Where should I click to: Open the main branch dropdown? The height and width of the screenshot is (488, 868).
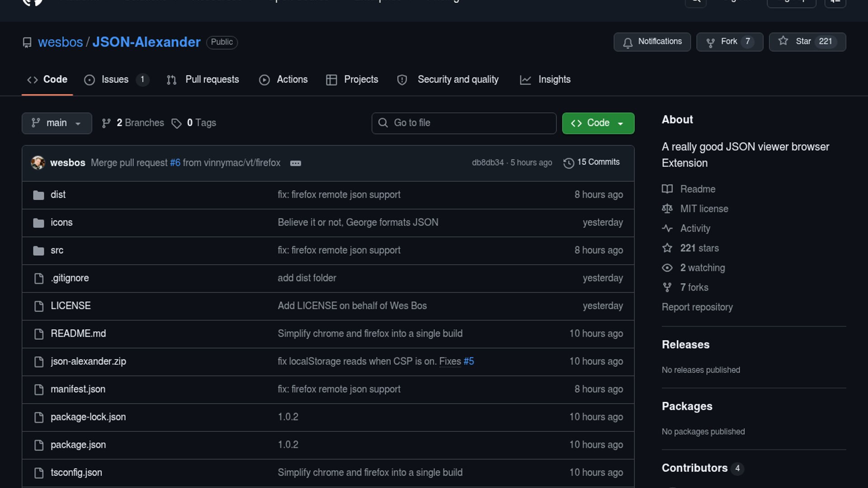coord(57,123)
